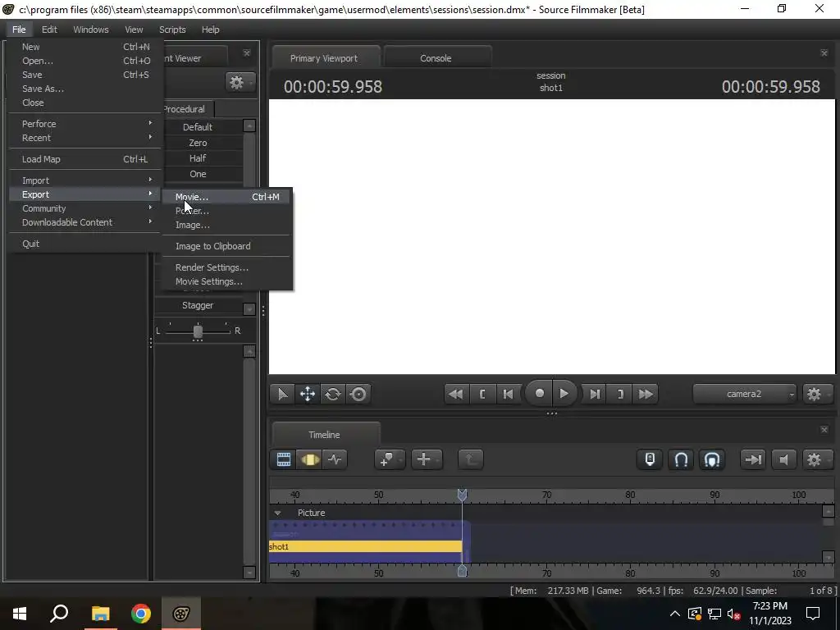Viewport: 840px width, 630px height.
Task: Jump to the start with rewind button
Action: pyautogui.click(x=456, y=395)
